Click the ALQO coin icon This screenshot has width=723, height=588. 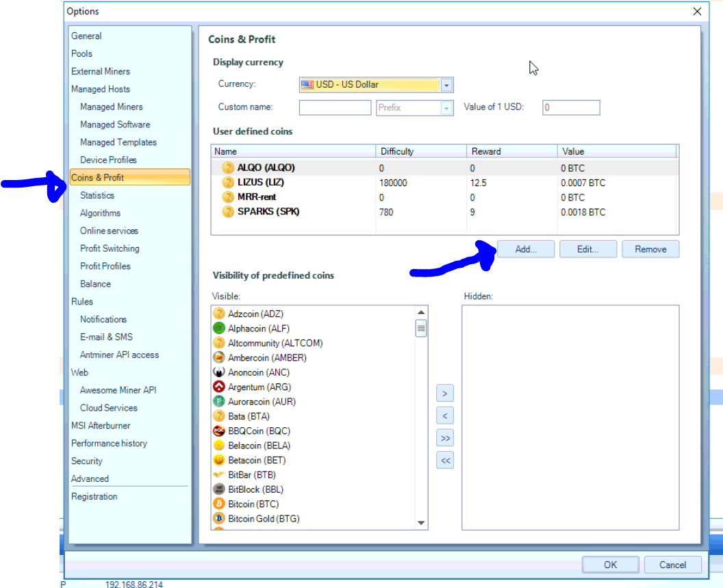coord(228,168)
